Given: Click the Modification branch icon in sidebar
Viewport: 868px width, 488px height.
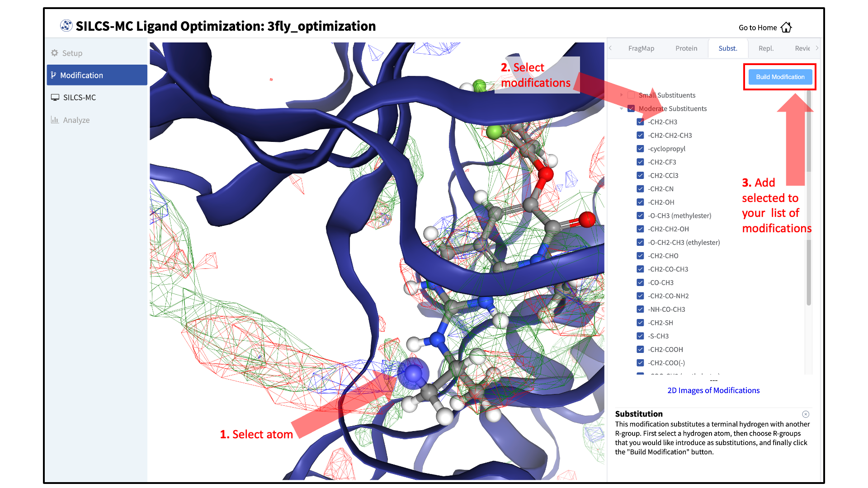Looking at the screenshot, I should [53, 75].
